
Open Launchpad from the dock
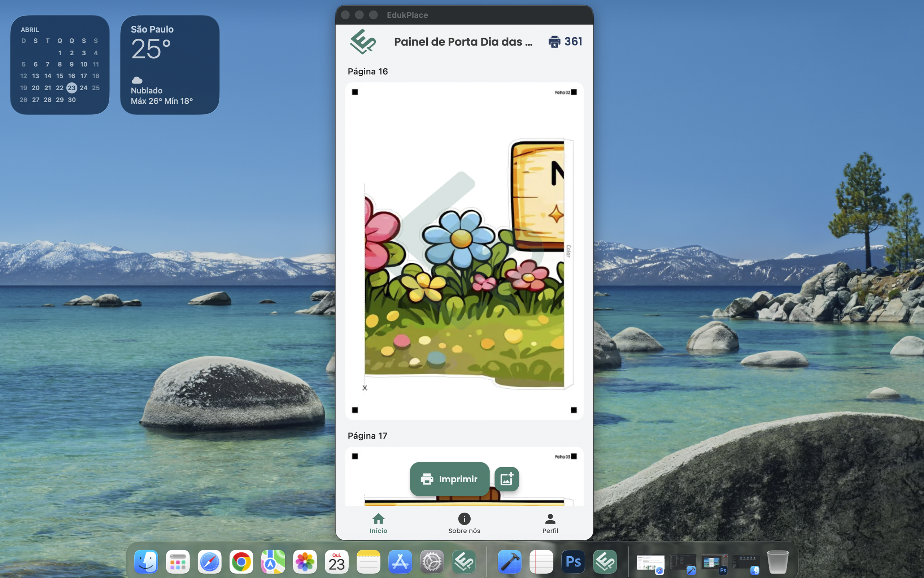(178, 561)
